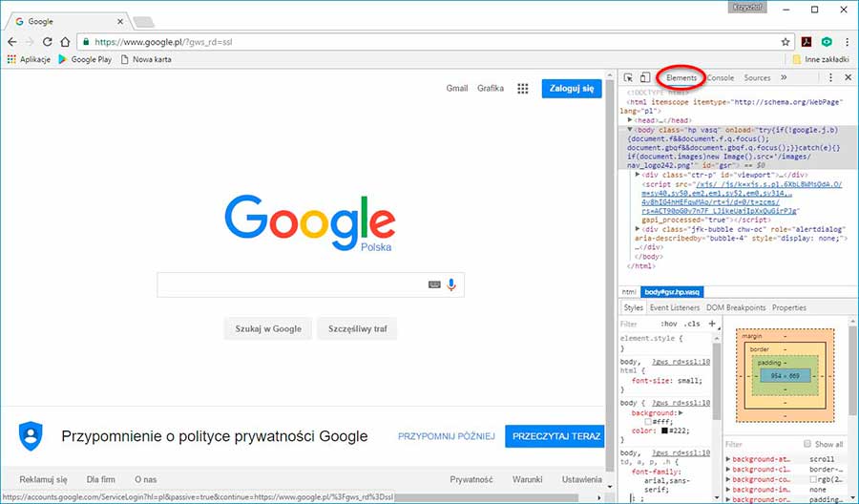Switch to the Sources tab

(757, 77)
